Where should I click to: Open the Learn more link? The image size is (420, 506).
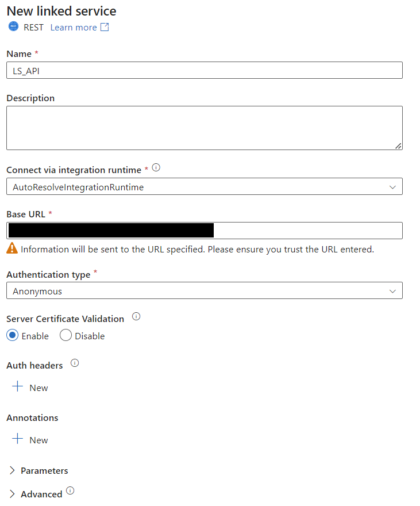coord(74,28)
